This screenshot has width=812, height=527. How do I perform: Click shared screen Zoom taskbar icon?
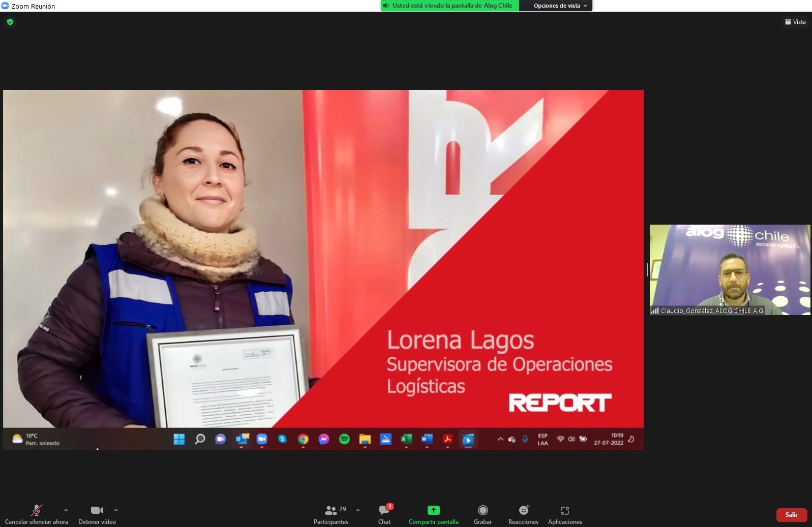click(x=262, y=439)
